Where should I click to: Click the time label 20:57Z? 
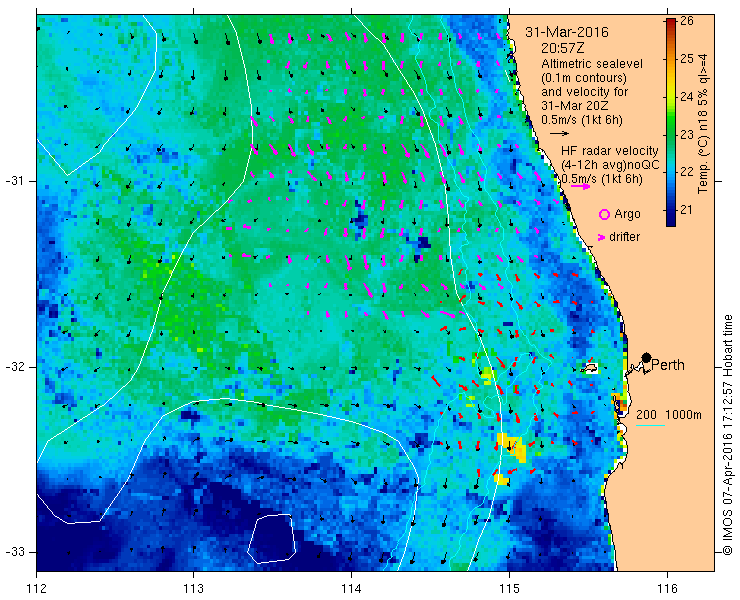[x=563, y=48]
